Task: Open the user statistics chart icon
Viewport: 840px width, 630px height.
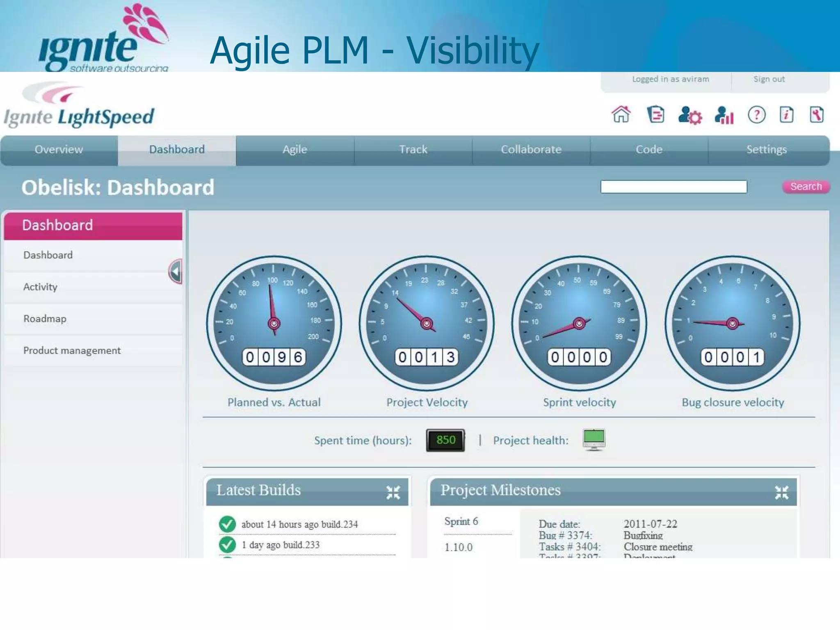Action: 724,115
